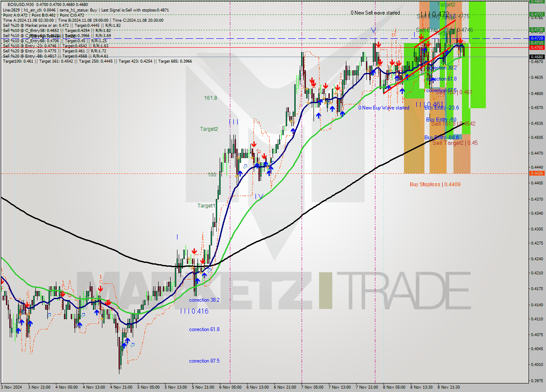
Task: Click the green '161.8' Fibonacci label
Action: point(210,98)
